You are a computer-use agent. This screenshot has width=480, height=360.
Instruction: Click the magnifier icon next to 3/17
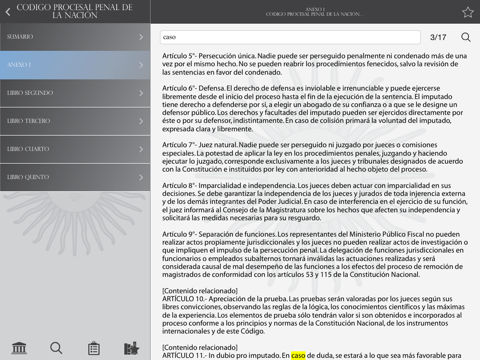[466, 37]
